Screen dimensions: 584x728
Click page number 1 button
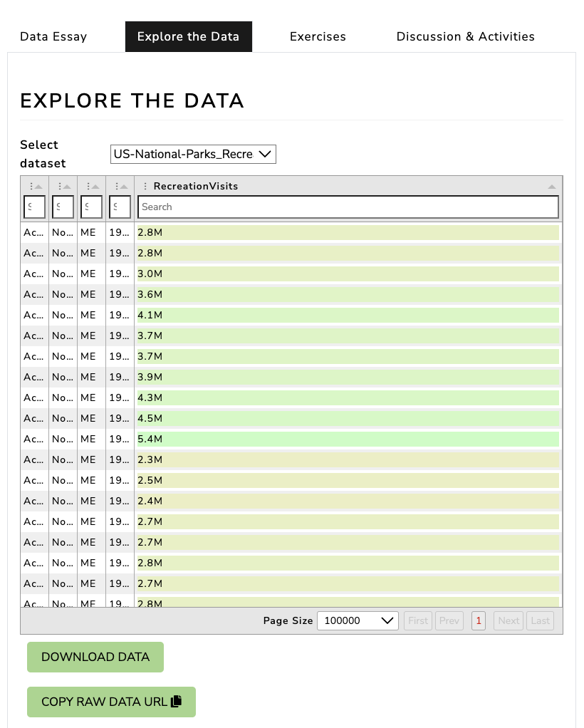[x=479, y=620]
